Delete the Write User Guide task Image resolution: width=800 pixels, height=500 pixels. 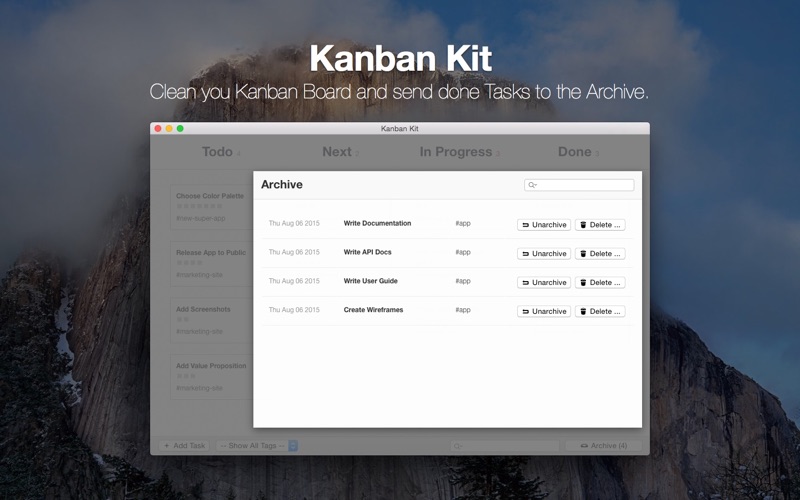(600, 283)
